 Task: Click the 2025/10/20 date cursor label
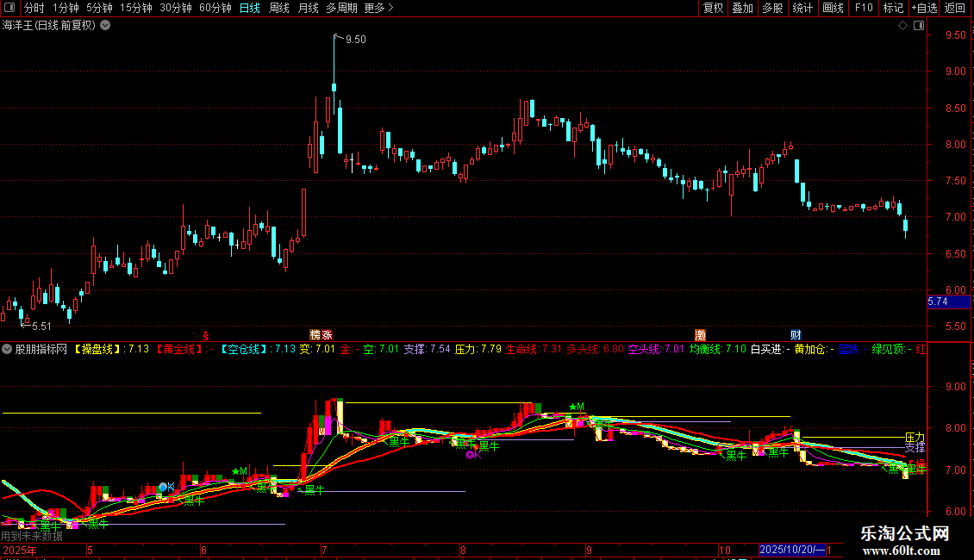(793, 550)
